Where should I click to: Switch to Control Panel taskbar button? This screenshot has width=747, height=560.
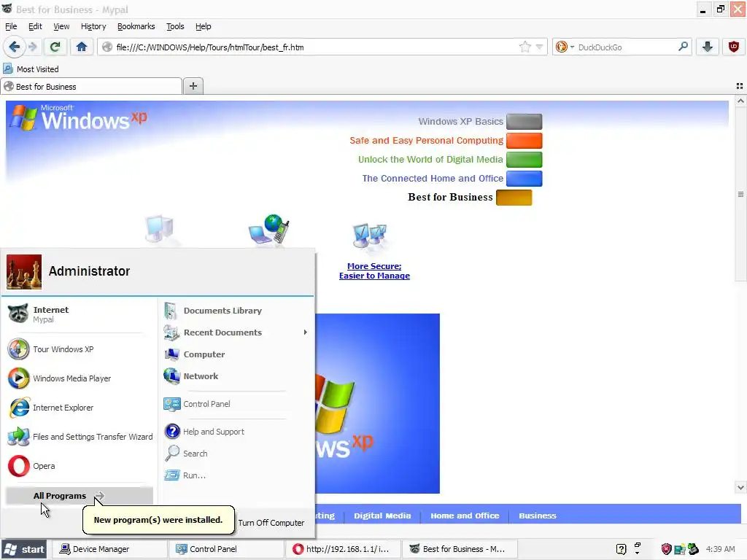click(x=226, y=549)
